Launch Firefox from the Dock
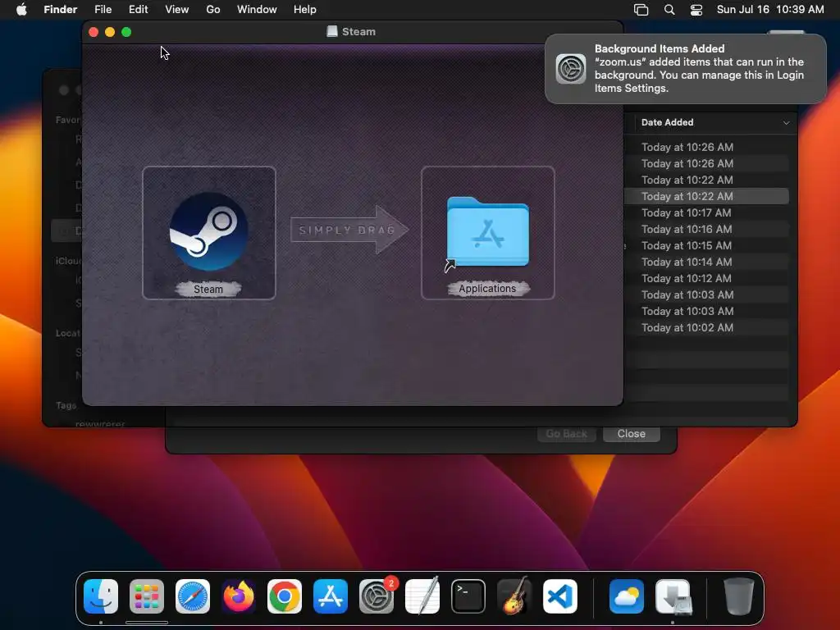 coord(239,596)
